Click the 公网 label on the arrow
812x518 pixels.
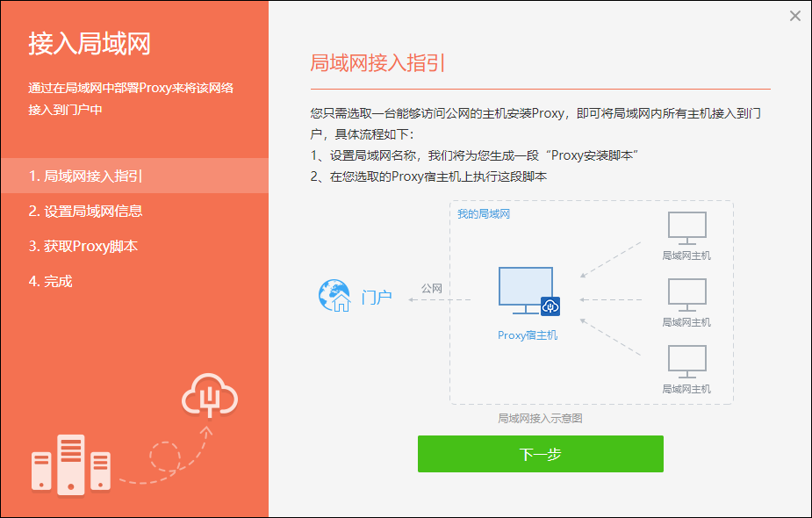coord(431,289)
